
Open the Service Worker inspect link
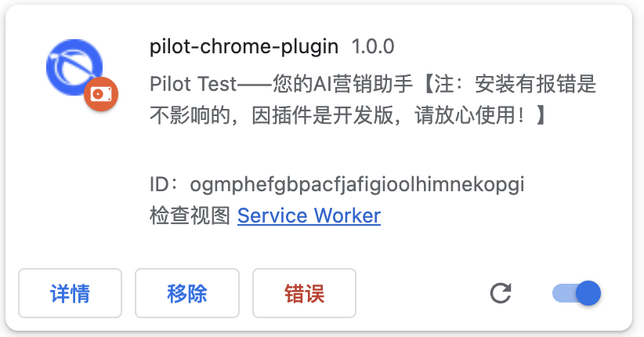tap(309, 216)
